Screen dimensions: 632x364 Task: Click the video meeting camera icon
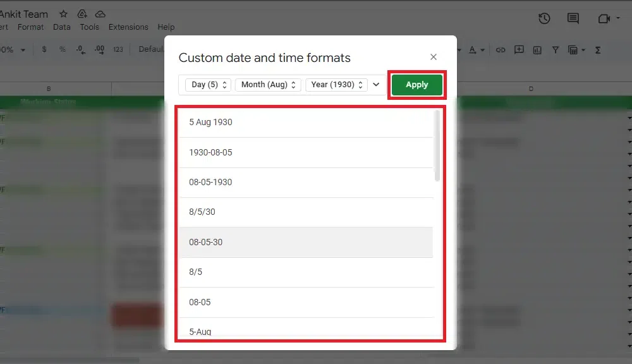[604, 19]
